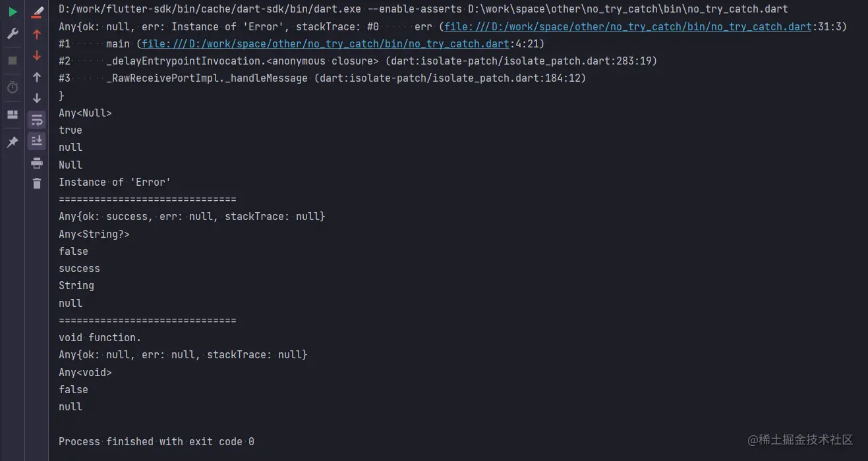Open no_try_catch.dart link at line 31:3
Screen dimensions: 868x461
click(628, 27)
